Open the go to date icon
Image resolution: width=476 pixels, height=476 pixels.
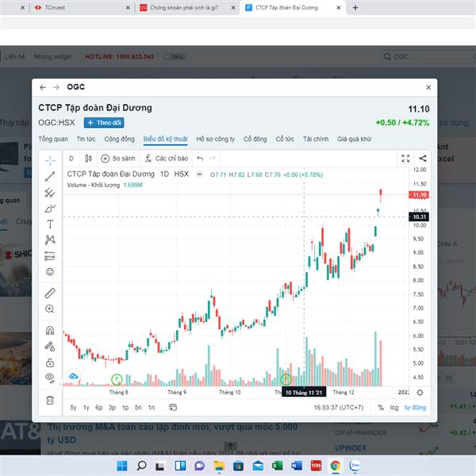(173, 408)
